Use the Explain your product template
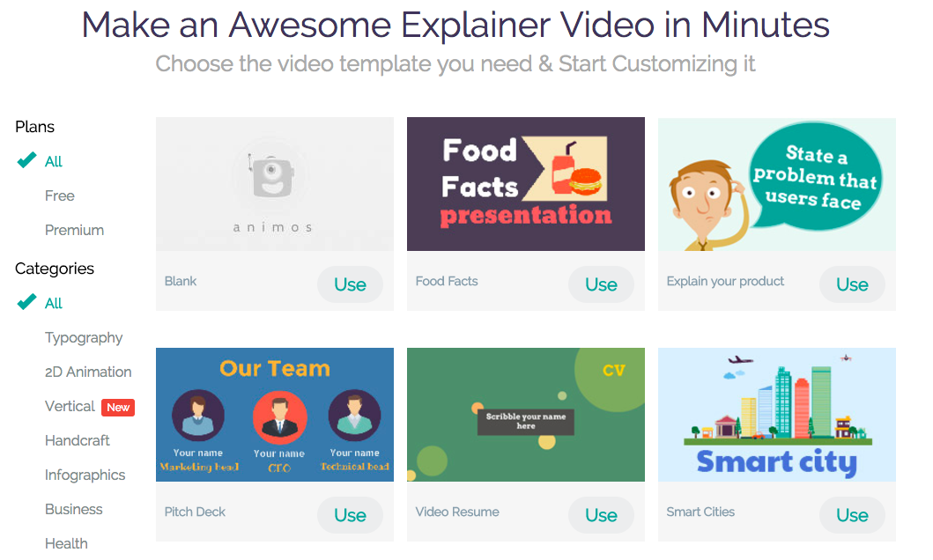 coord(852,284)
